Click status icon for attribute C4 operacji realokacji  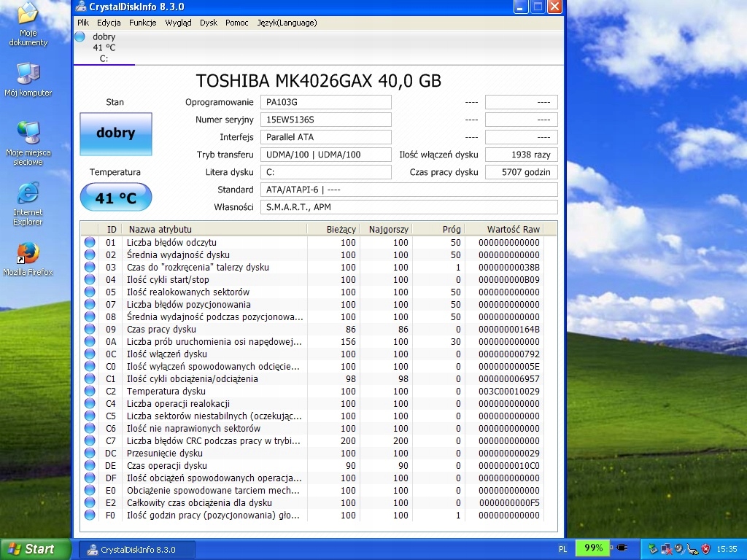coord(90,403)
